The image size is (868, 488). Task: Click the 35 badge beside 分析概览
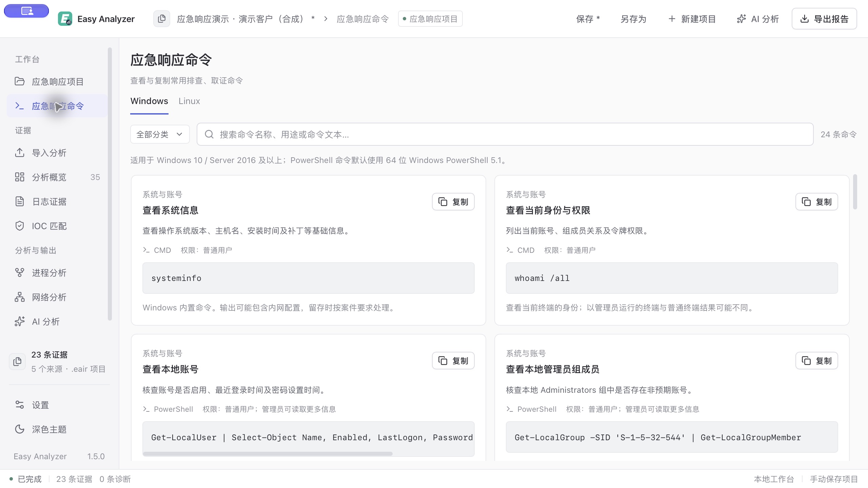pos(95,177)
